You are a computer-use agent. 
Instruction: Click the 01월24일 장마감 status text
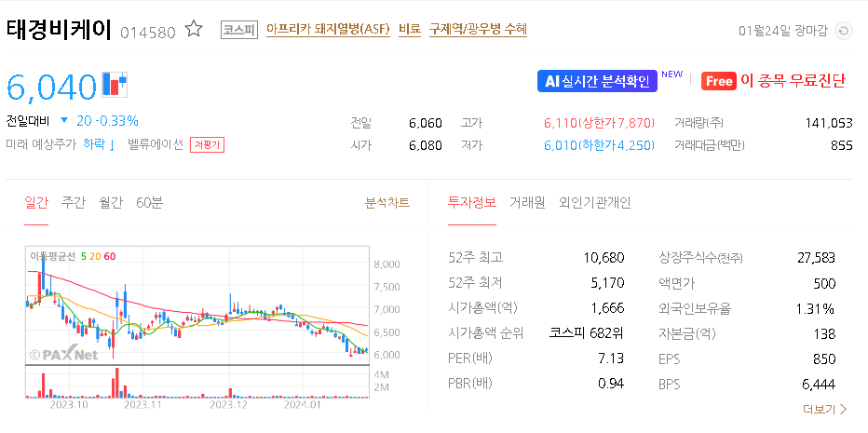click(782, 31)
